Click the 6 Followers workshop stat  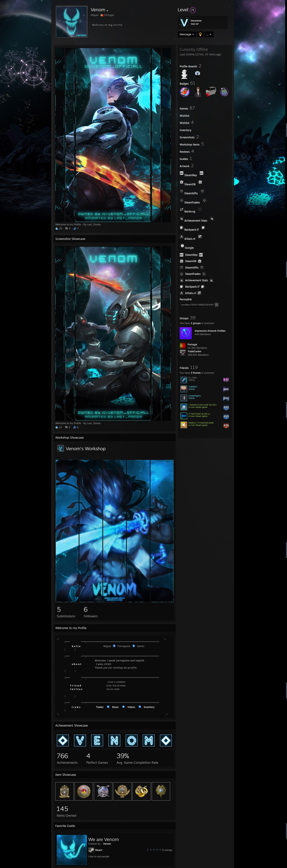[x=91, y=612]
